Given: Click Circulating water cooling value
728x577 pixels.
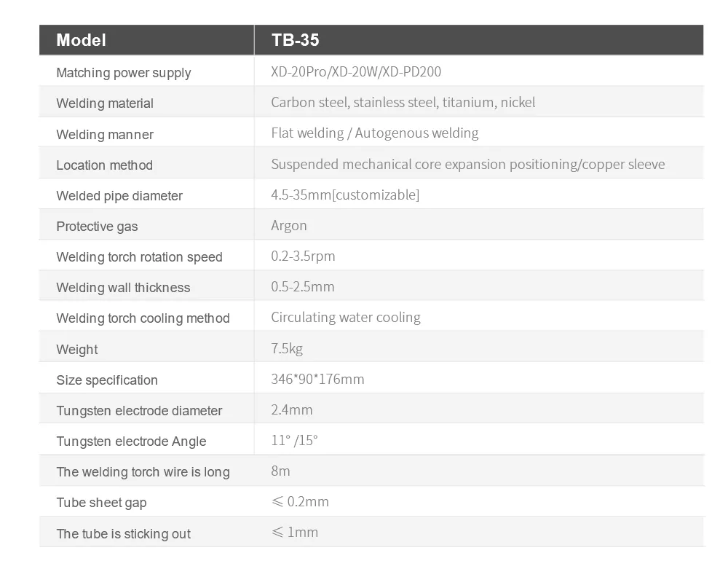Looking at the screenshot, I should tap(346, 318).
